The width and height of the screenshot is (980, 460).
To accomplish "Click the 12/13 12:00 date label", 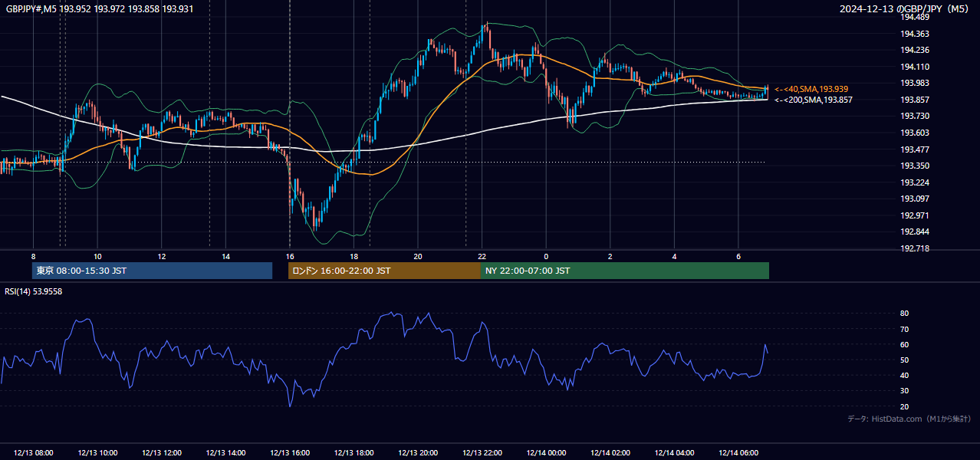I will pos(162,453).
